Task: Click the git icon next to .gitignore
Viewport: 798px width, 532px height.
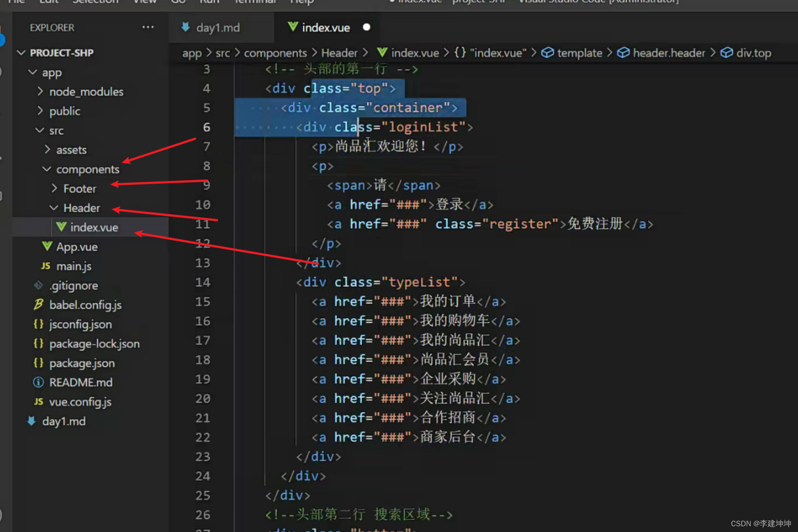Action: click(39, 285)
